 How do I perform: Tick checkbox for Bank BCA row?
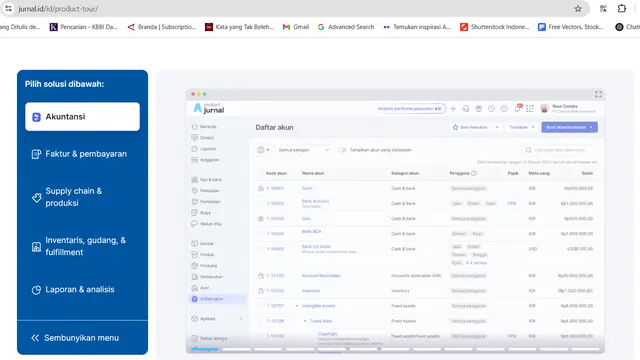pos(261,233)
